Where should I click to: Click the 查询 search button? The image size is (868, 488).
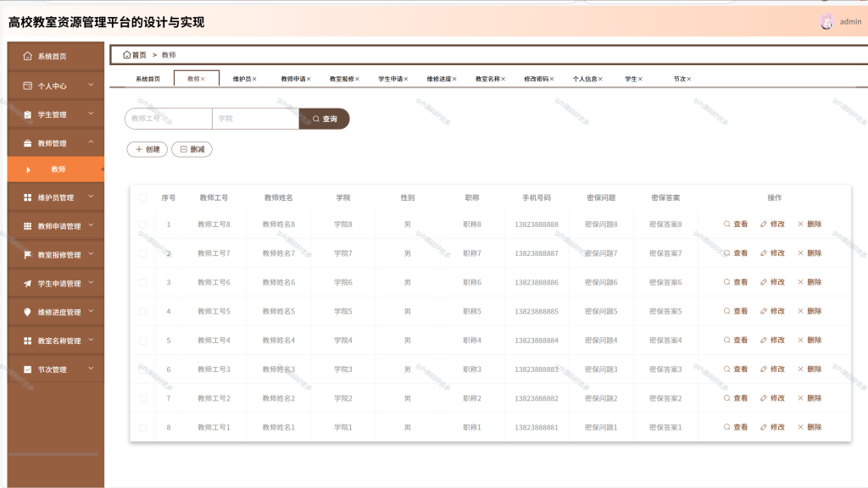[x=324, y=119]
